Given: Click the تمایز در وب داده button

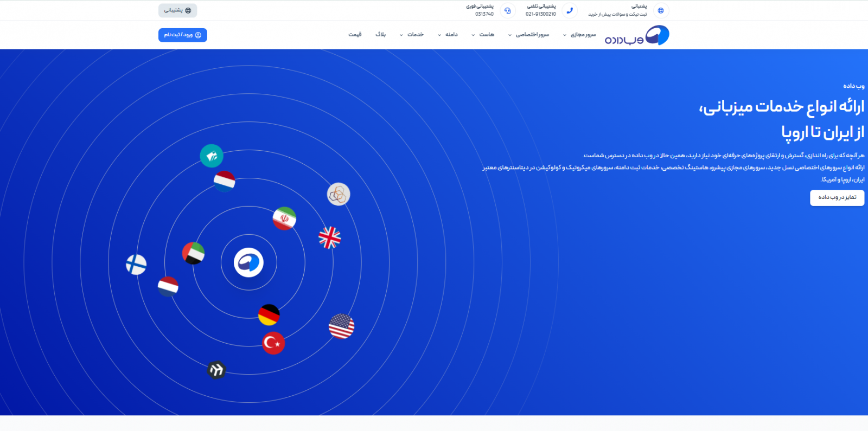Looking at the screenshot, I should (x=837, y=197).
